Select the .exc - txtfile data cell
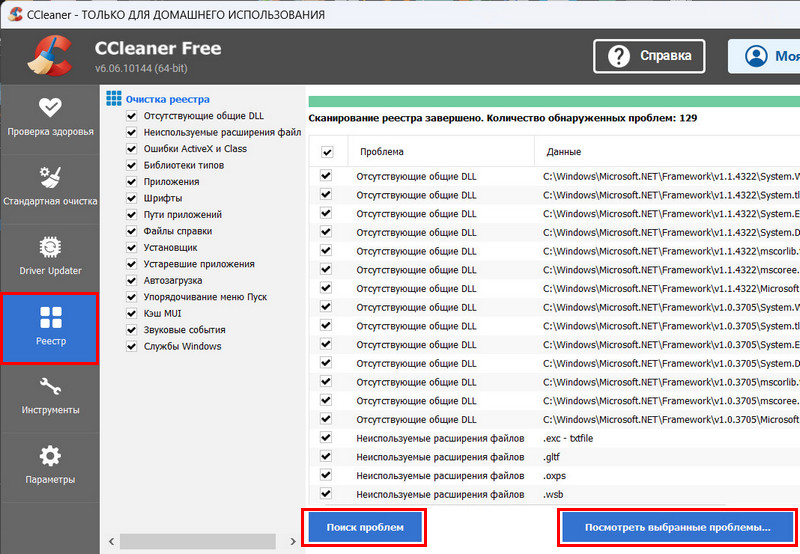Image resolution: width=800 pixels, height=554 pixels. 568,438
